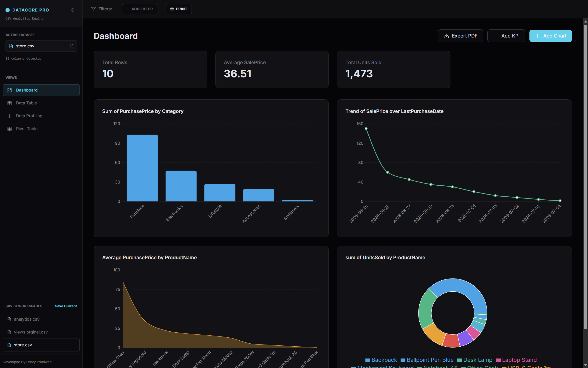Click the plus icon in Add Chart
Viewport: 588px width, 368px height.
[538, 36]
